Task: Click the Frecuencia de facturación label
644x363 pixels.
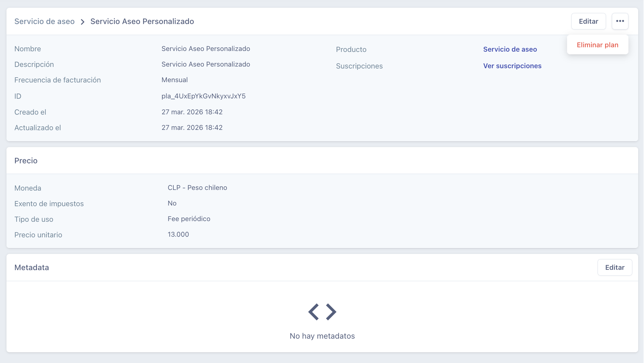Action: [57, 80]
